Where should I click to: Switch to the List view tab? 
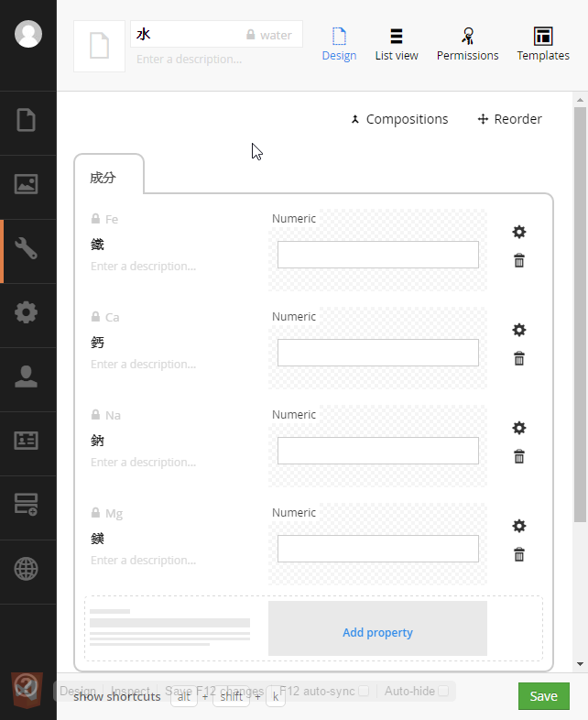397,45
